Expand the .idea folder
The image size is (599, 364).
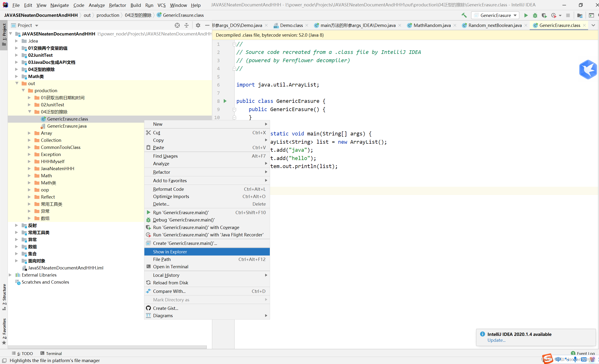pyautogui.click(x=16, y=41)
